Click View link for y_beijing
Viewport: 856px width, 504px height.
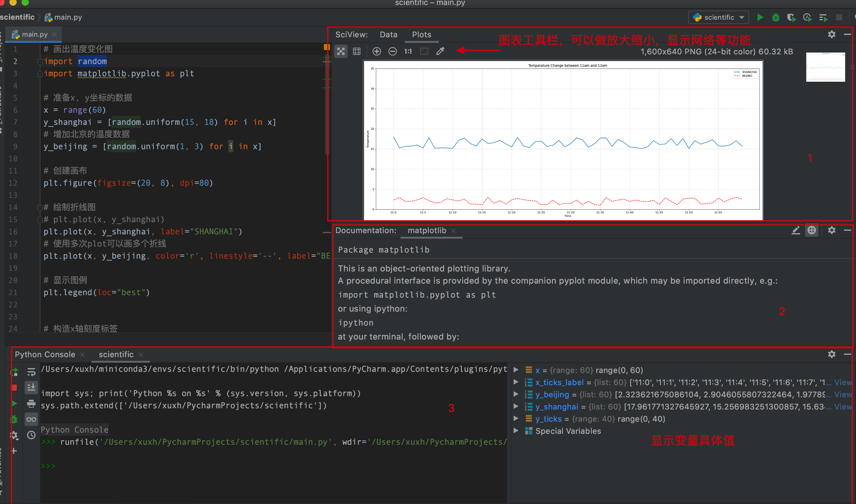pyautogui.click(x=843, y=395)
